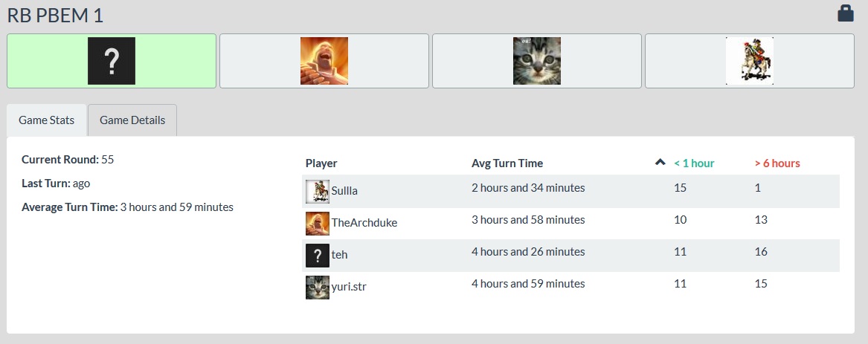Select the question mark avatar player card
The height and width of the screenshot is (344, 868).
click(x=112, y=61)
